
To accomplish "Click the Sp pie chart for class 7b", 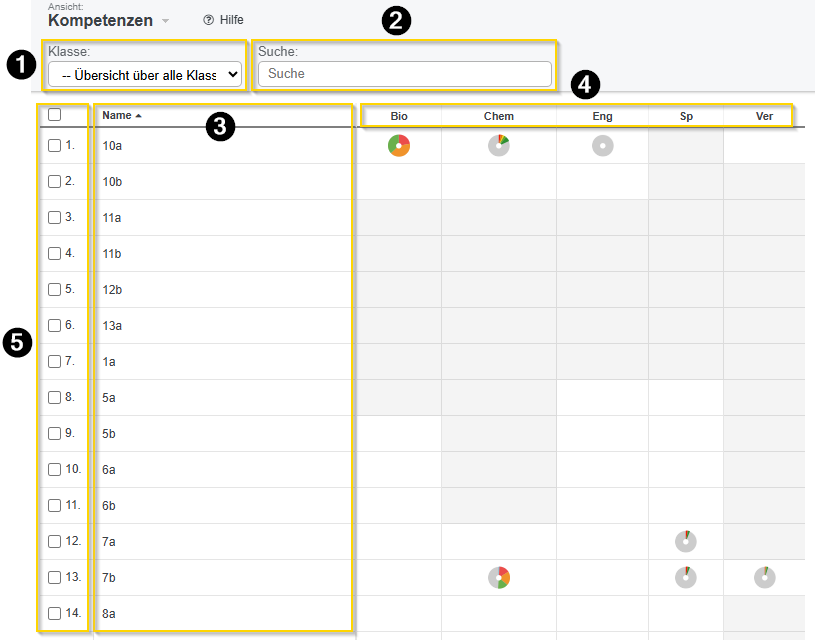I will (686, 578).
